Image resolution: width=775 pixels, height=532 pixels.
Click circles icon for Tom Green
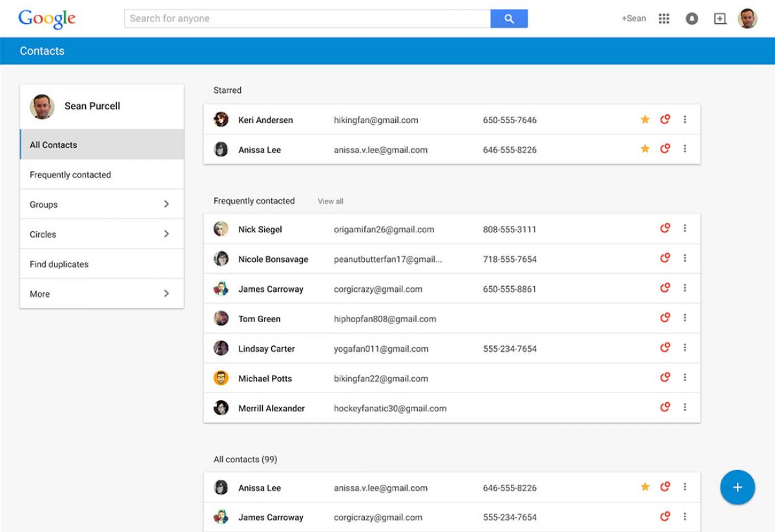(665, 318)
